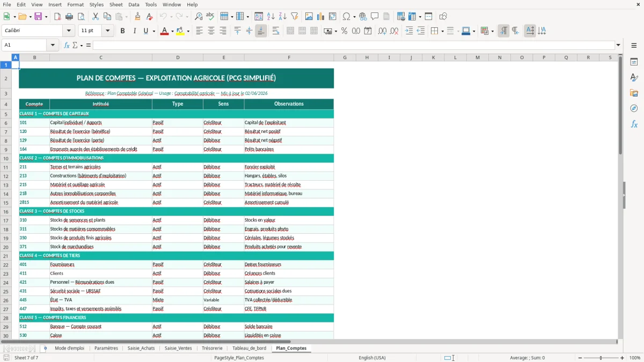
Task: Click Clear Direct Formatting icon
Action: click(x=149, y=17)
